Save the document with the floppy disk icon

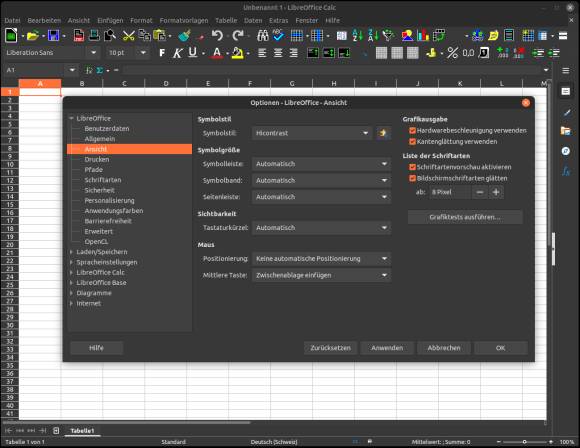point(54,36)
